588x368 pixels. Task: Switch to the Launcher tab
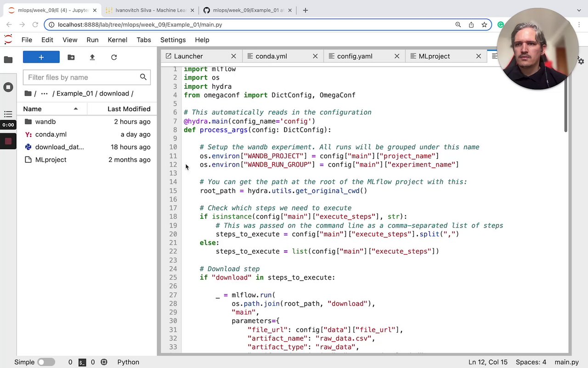tap(202, 56)
